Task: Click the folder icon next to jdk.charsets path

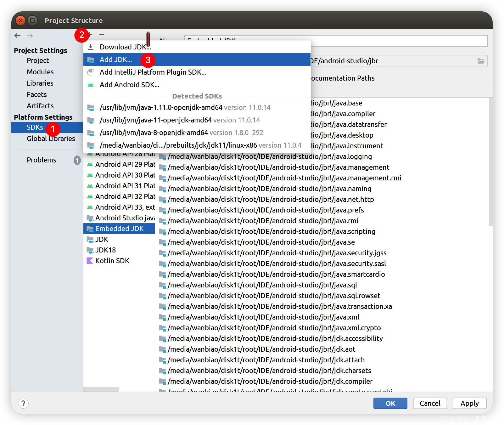Action: [x=162, y=371]
